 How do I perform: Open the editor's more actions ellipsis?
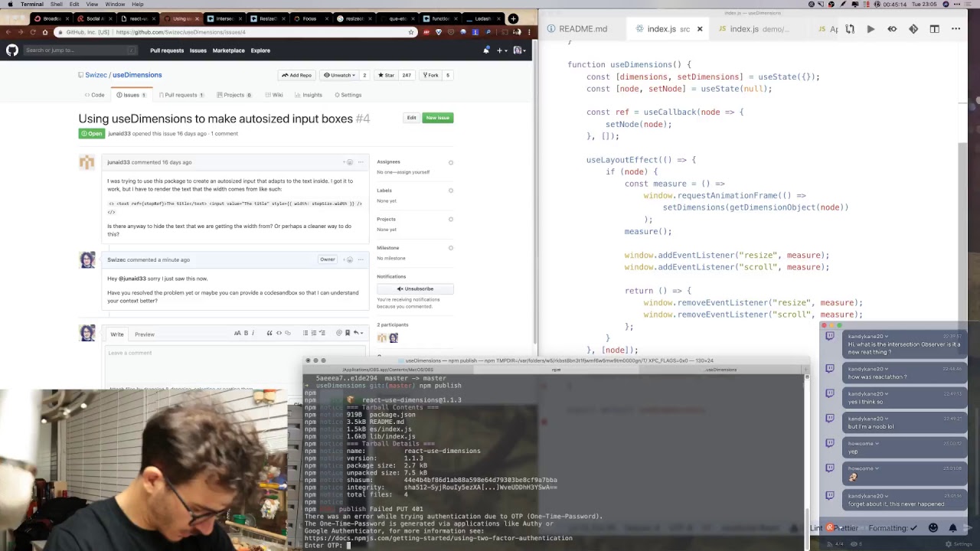955,29
